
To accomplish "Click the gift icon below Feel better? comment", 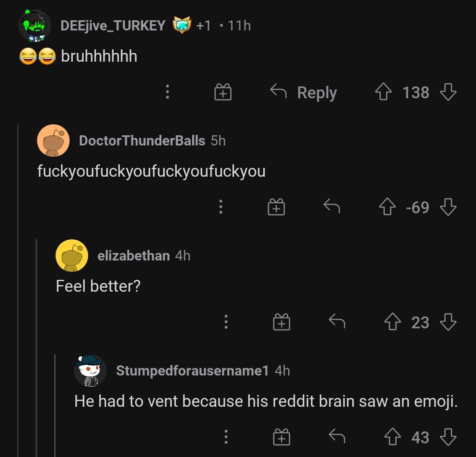I will (x=282, y=322).
